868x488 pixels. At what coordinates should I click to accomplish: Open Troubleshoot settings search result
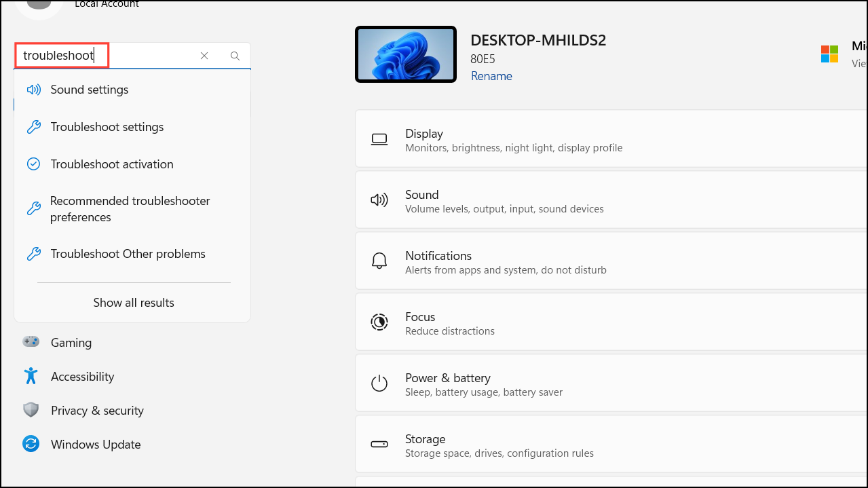coord(132,127)
